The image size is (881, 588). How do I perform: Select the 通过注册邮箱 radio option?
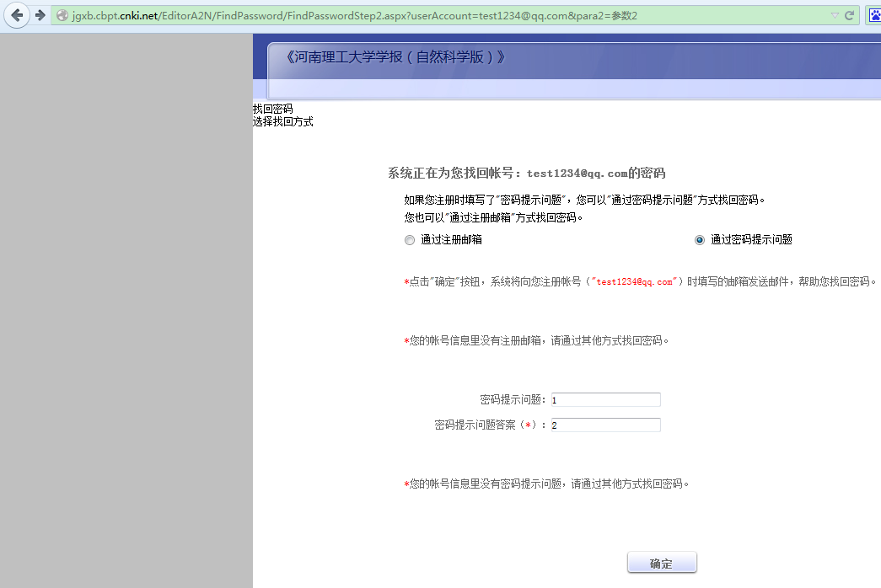point(410,240)
